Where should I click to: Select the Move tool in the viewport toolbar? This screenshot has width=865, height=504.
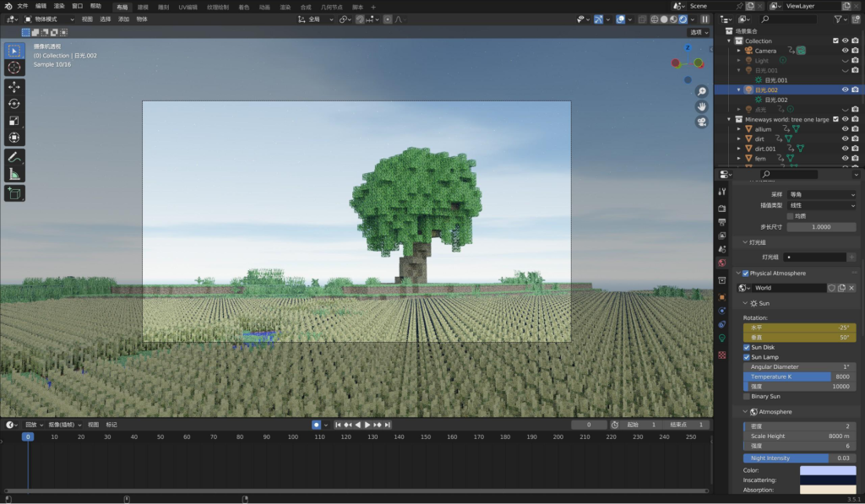14,87
